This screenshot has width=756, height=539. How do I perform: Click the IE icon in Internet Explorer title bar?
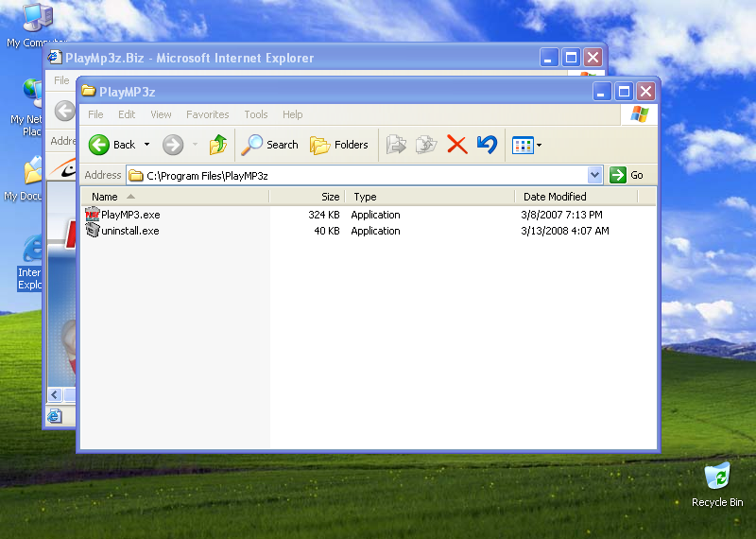(x=55, y=57)
